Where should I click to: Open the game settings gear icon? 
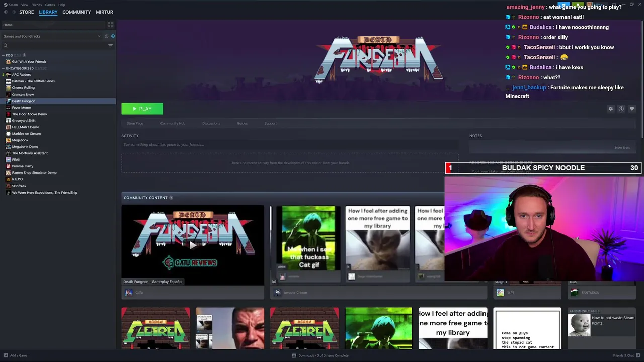click(611, 109)
